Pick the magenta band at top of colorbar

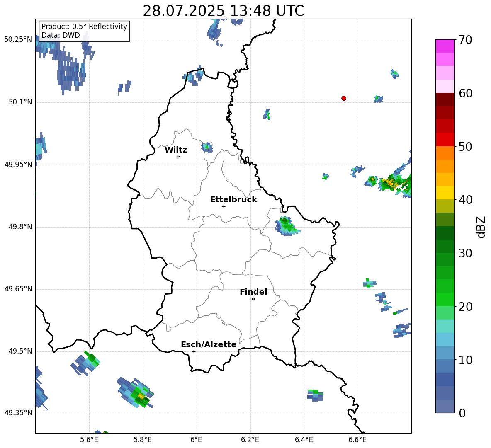pyautogui.click(x=445, y=46)
